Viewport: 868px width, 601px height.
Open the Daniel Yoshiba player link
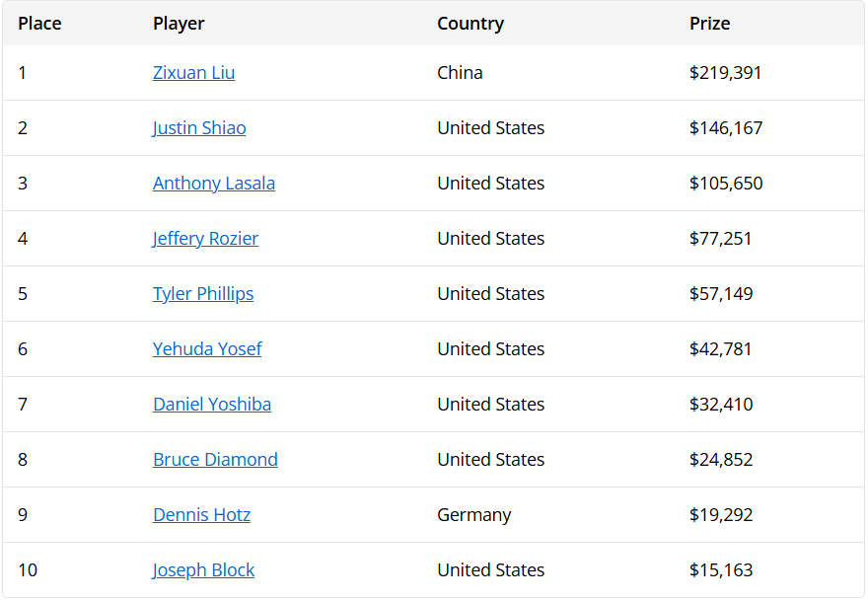212,405
